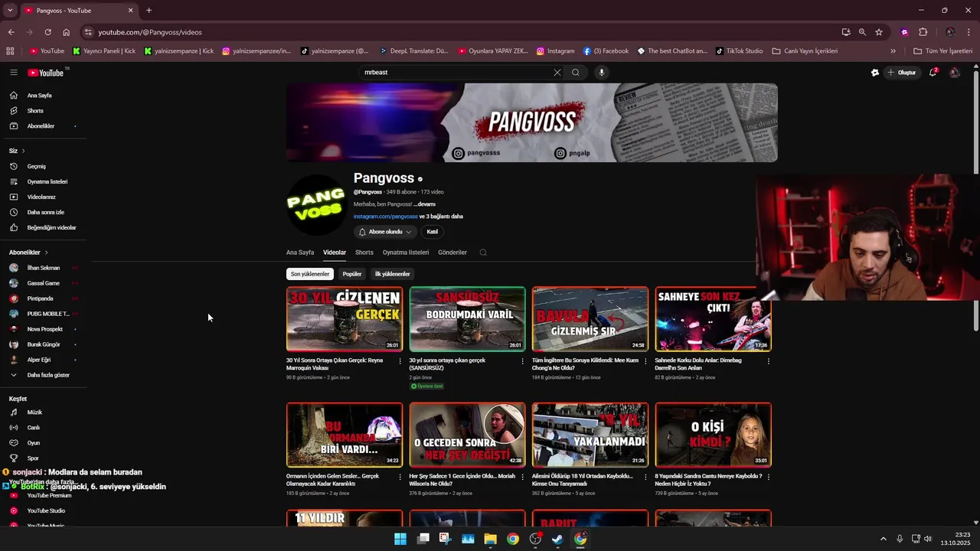The height and width of the screenshot is (551, 980).
Task: Expand channel description devamı
Action: click(x=424, y=204)
